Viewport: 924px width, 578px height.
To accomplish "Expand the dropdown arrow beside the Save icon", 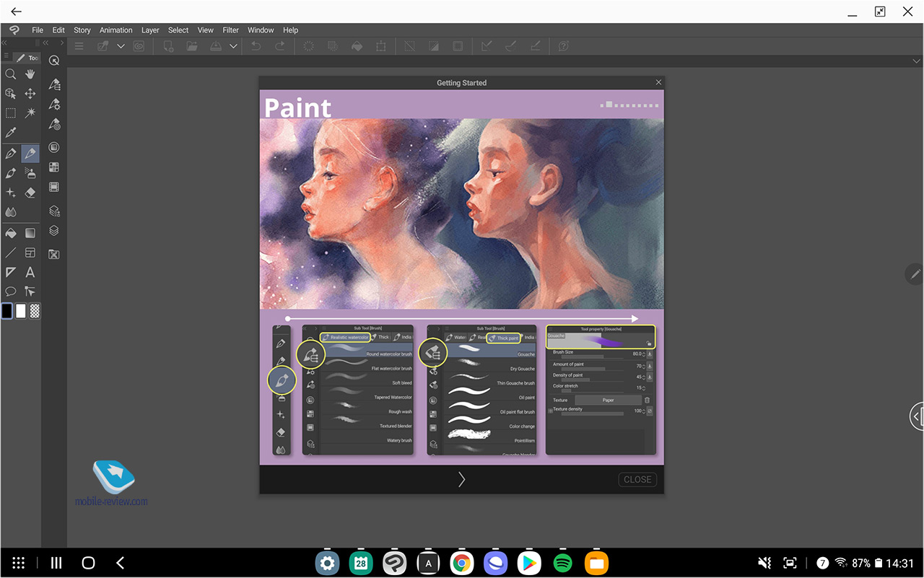I will coord(233,46).
